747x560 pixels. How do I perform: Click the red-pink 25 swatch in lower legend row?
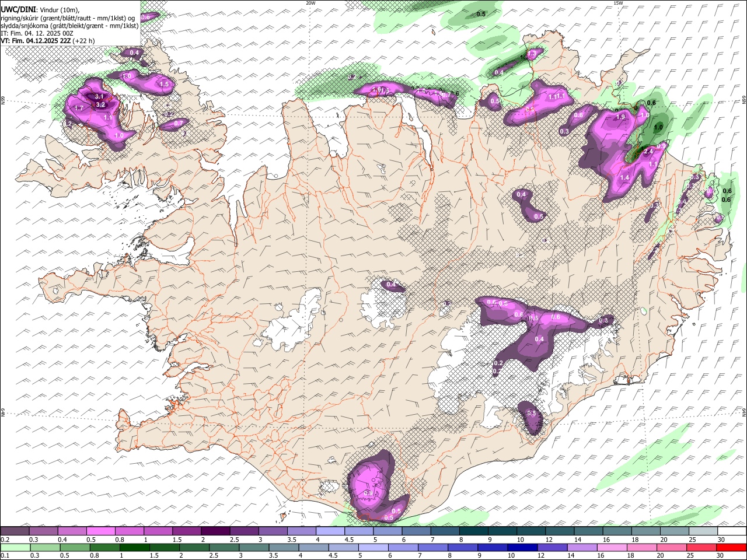click(x=701, y=547)
